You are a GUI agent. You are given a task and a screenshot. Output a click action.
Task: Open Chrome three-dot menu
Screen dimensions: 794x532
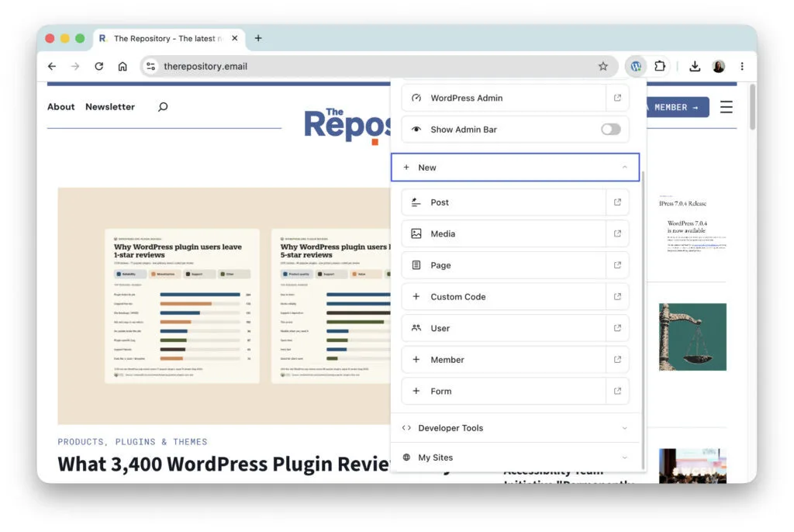pos(742,67)
